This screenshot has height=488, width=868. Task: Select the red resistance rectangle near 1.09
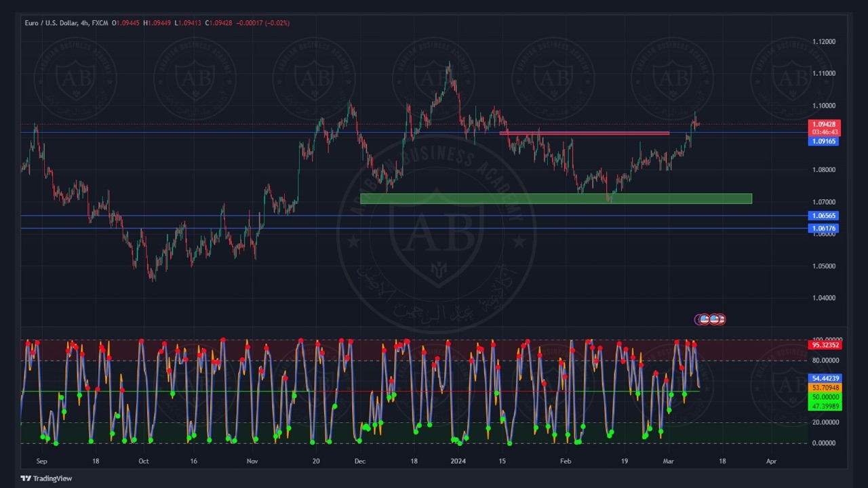(584, 134)
